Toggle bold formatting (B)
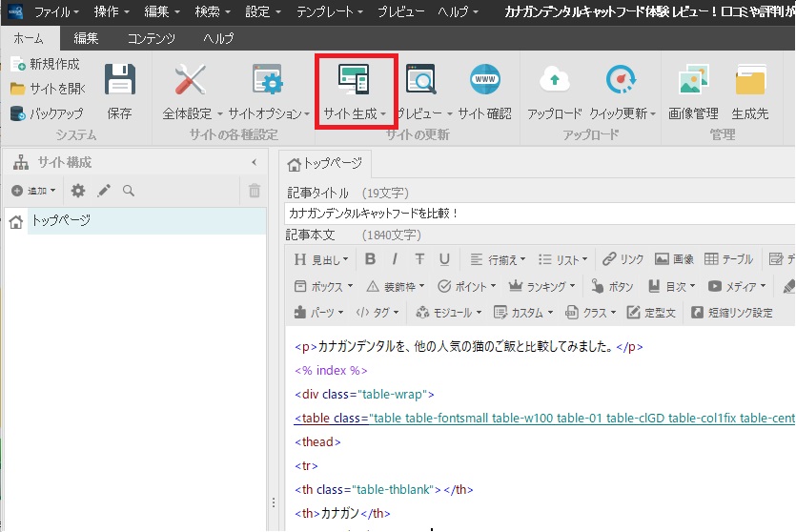This screenshot has width=796, height=532. (x=370, y=259)
